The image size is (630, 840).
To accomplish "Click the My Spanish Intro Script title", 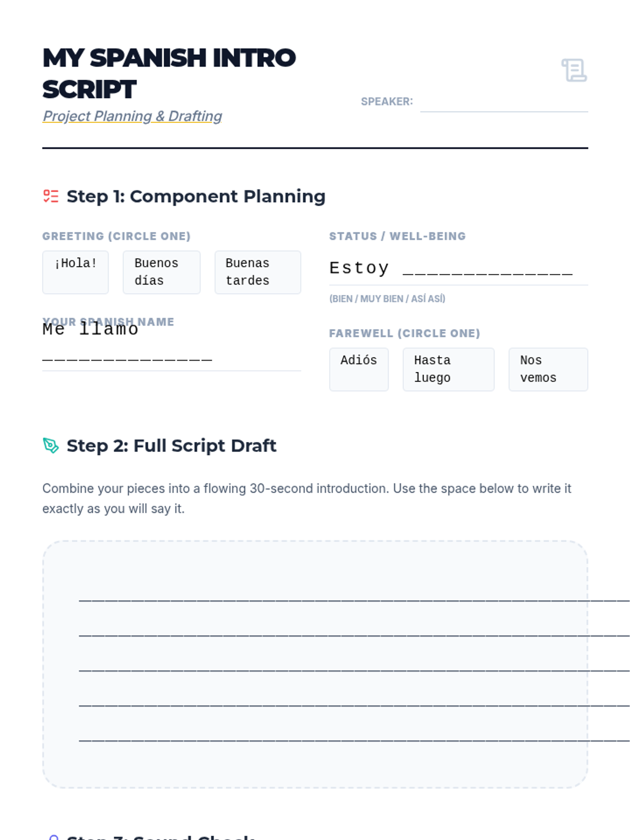I will click(x=169, y=73).
